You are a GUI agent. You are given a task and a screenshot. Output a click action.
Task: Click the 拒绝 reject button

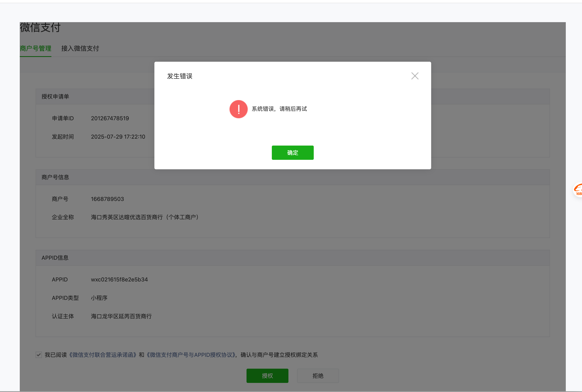click(318, 376)
